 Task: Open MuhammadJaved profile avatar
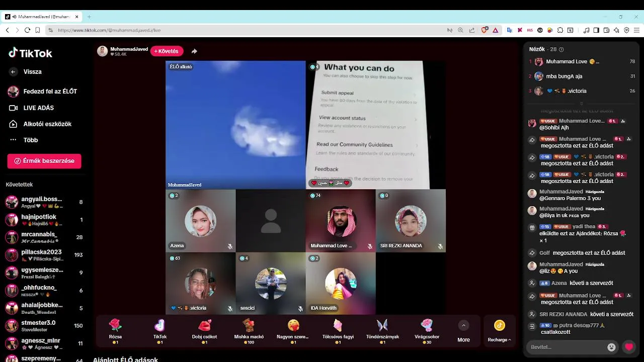(x=102, y=51)
